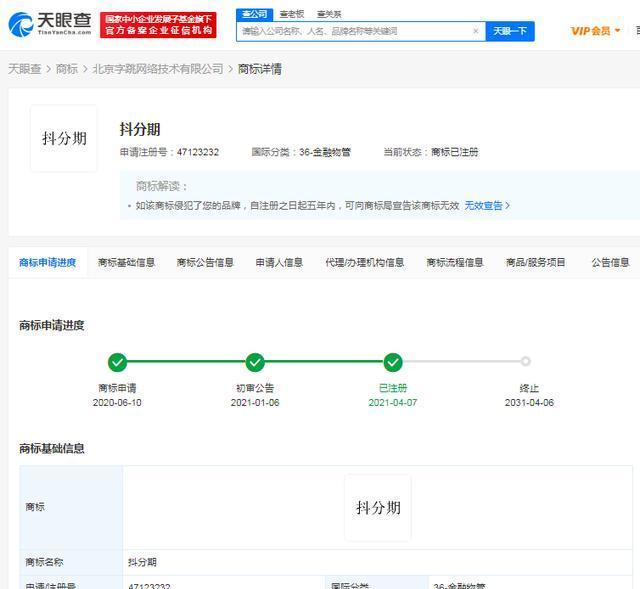Clear search box with the X icon
Viewport: 640px width, 589px height.
(x=476, y=31)
